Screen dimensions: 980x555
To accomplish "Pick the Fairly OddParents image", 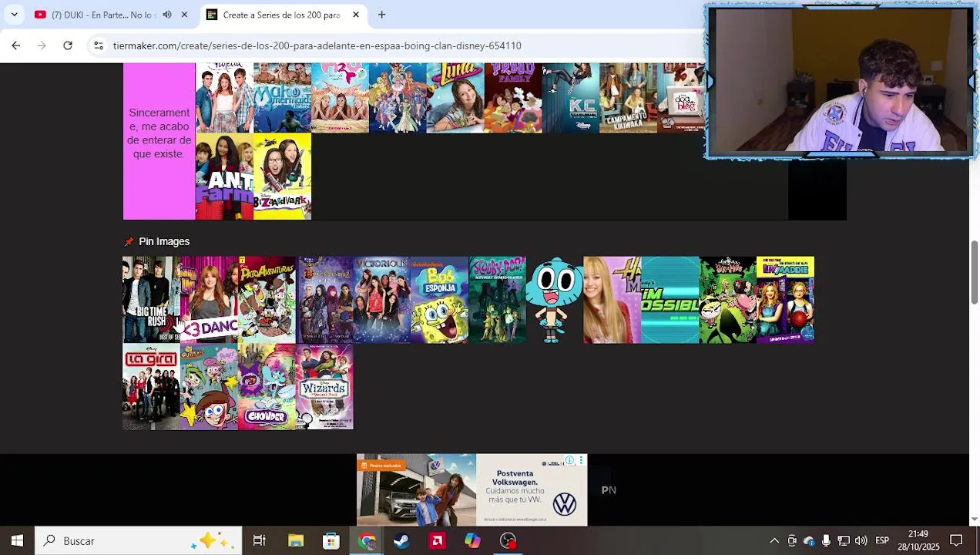I will click(209, 386).
